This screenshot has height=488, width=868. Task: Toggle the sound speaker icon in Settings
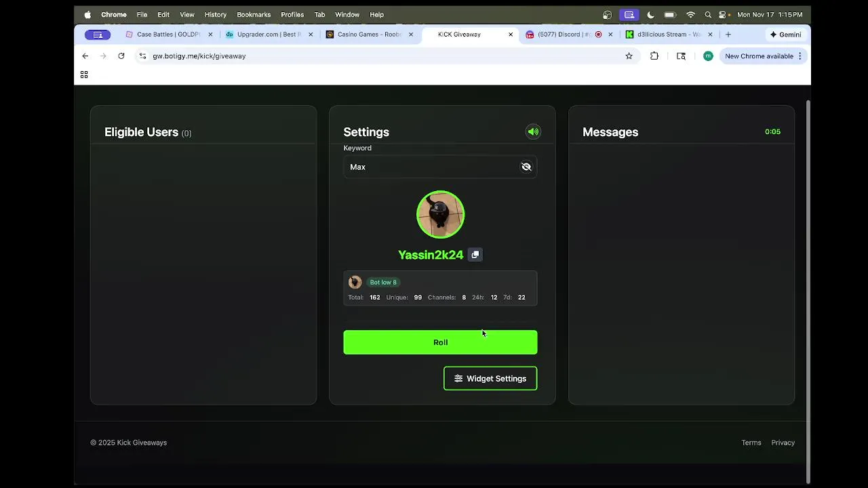[x=533, y=131]
